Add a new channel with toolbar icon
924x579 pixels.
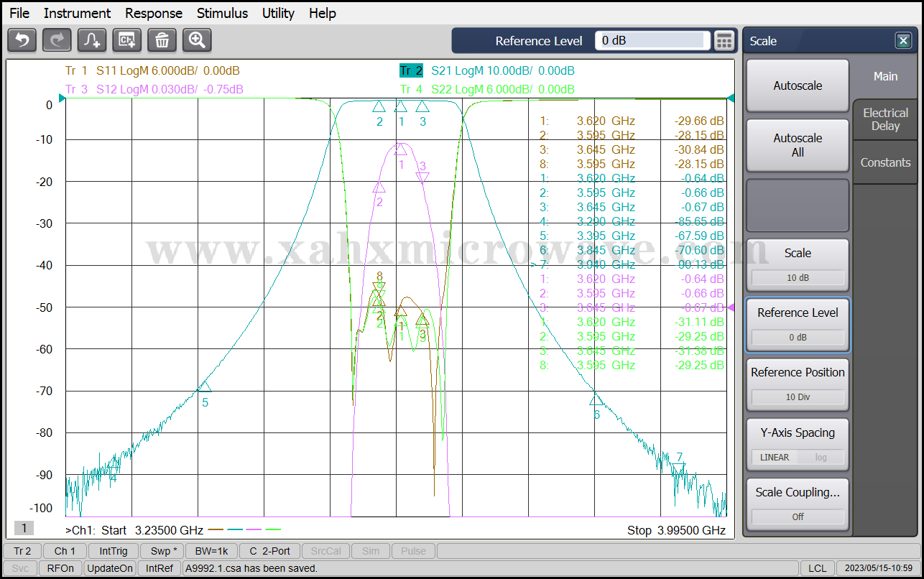[127, 40]
